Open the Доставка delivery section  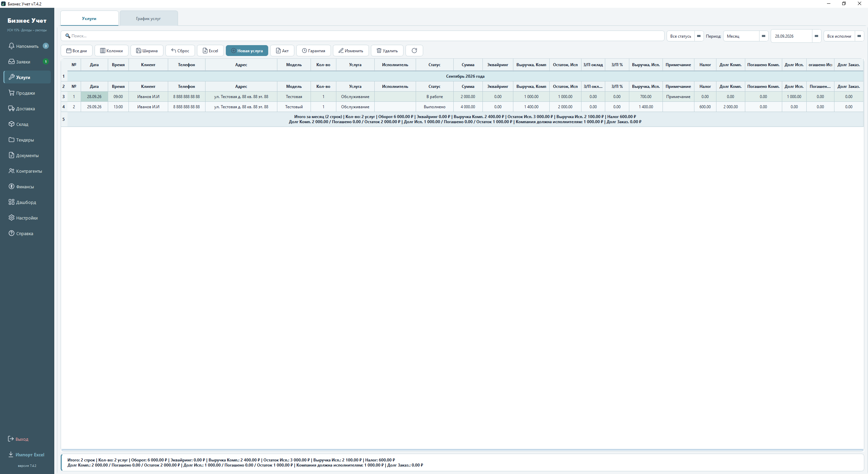tap(27, 109)
